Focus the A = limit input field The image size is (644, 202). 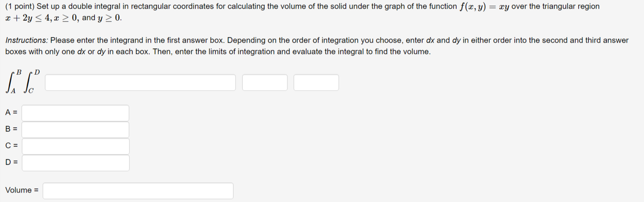[75, 113]
